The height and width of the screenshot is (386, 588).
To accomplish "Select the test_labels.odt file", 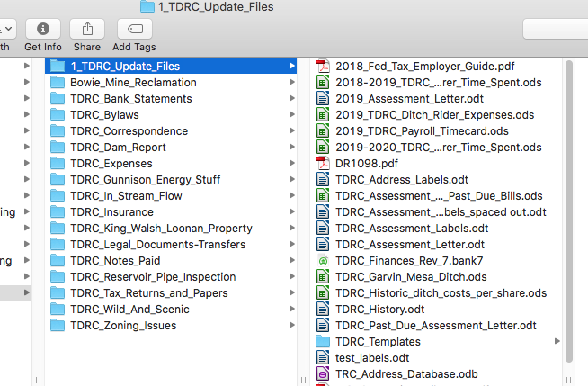I will [371, 358].
